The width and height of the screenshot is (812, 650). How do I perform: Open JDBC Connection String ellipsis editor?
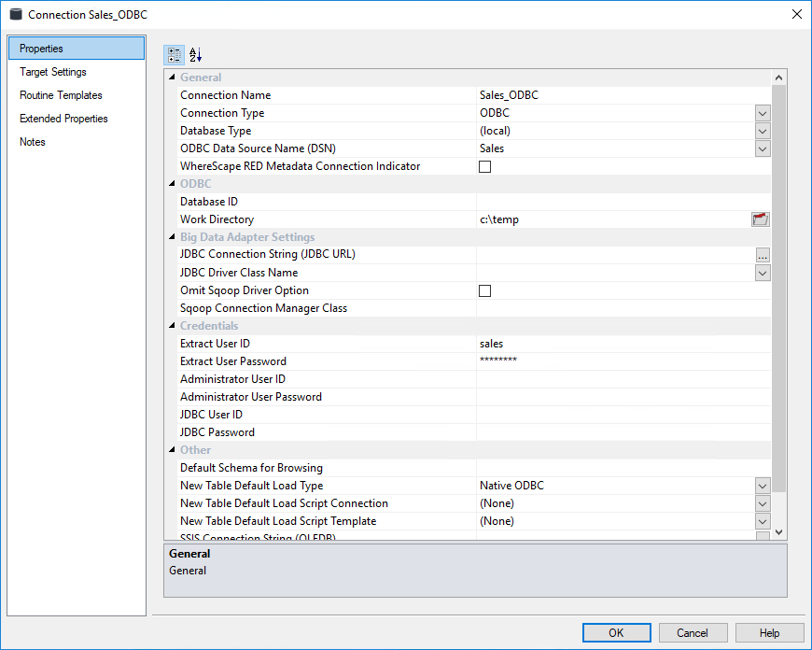763,255
